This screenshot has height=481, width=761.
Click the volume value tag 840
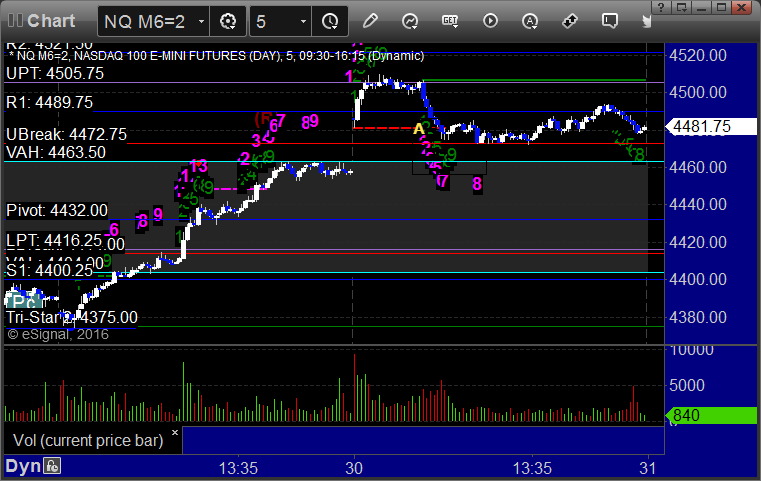coord(711,415)
